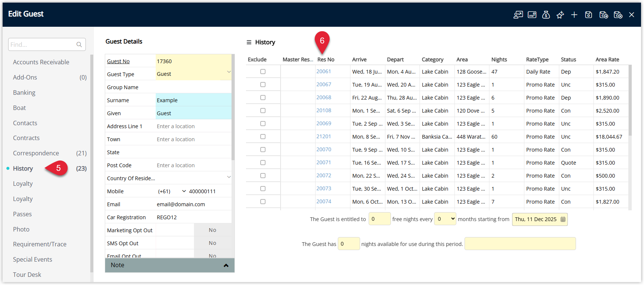Tick Exclude checkbox for reservation 20067
This screenshot has height=285, width=644.
click(263, 84)
